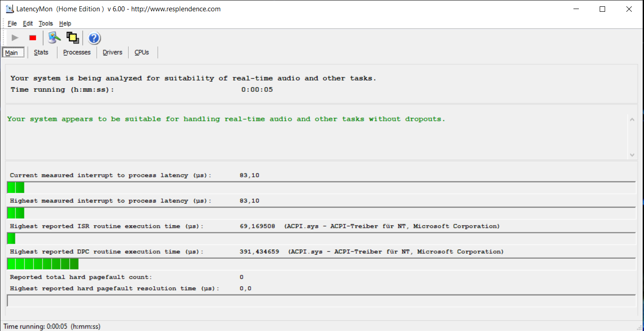This screenshot has width=644, height=331.
Task: Stop the monitor using the red square
Action: click(x=33, y=38)
